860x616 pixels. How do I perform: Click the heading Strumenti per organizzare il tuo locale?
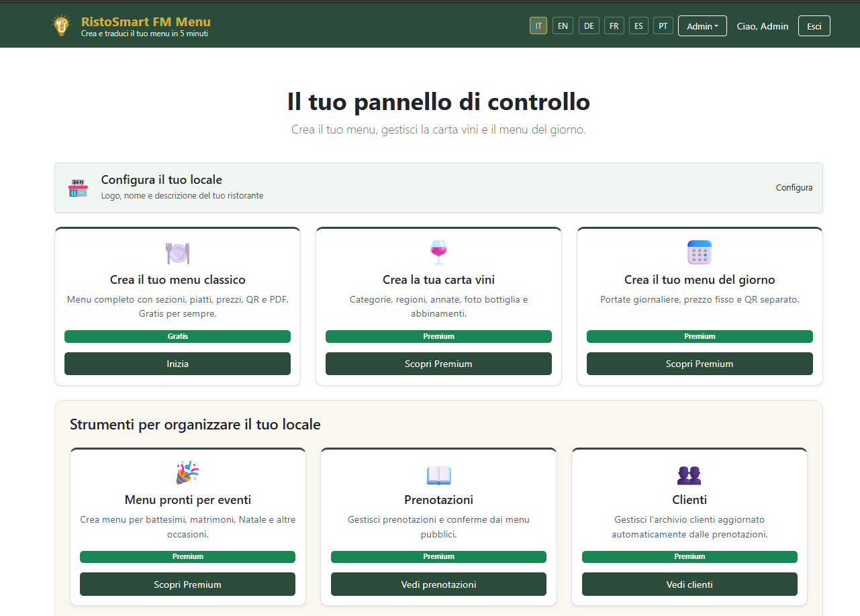tap(195, 425)
